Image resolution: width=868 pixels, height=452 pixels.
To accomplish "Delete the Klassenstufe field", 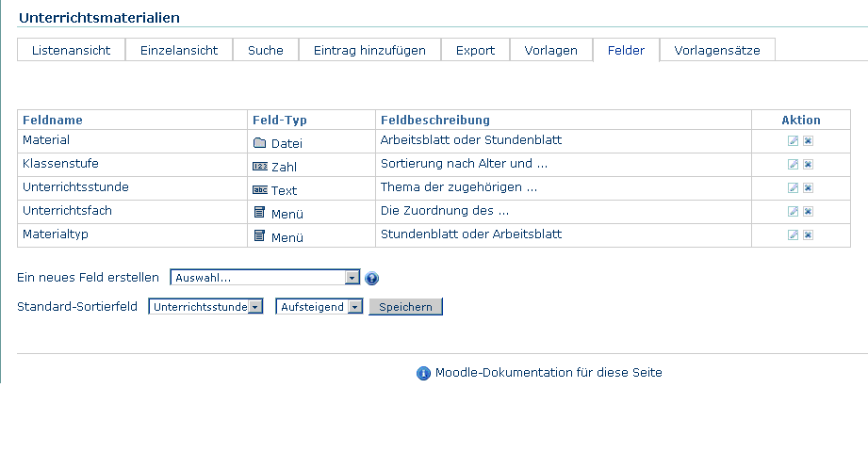I will pyautogui.click(x=808, y=165).
